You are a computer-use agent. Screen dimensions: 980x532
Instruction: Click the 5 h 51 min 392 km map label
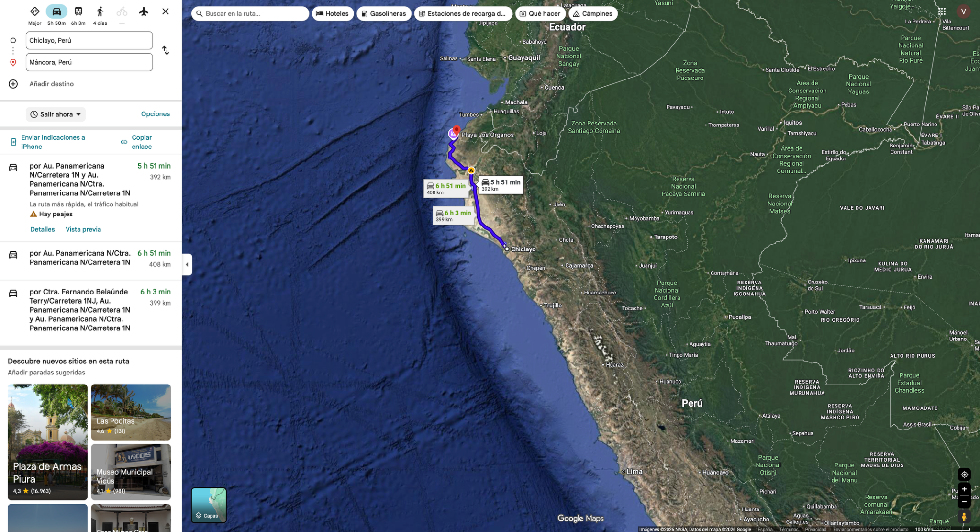click(x=501, y=185)
